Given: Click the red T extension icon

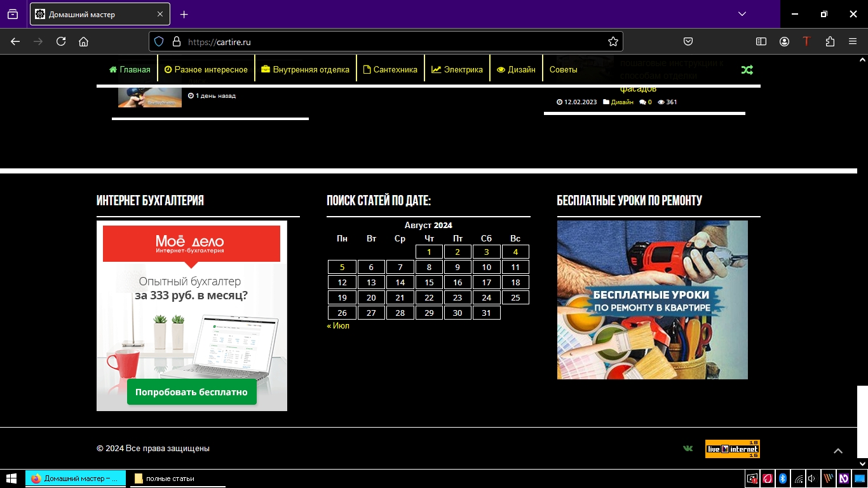Looking at the screenshot, I should 806,41.
